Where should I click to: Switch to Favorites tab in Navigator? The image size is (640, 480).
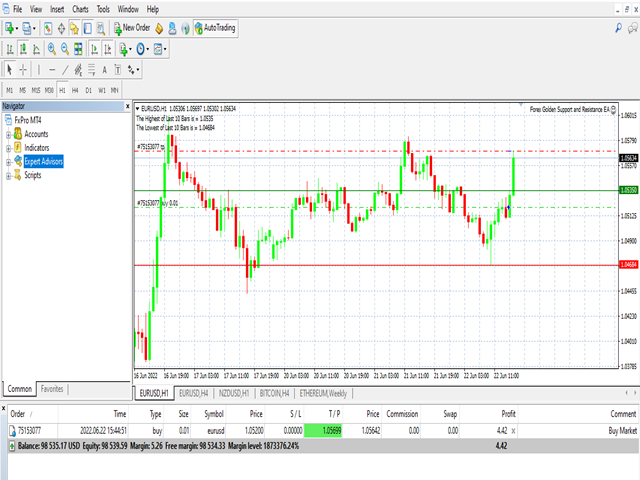point(52,389)
